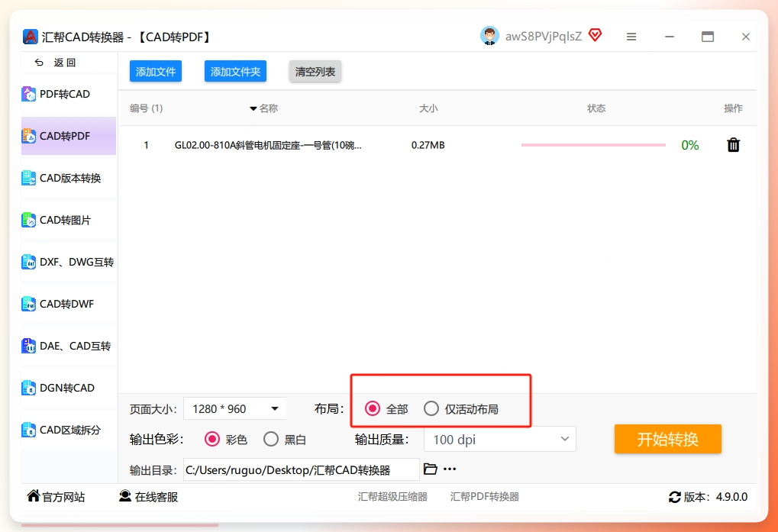Image resolution: width=778 pixels, height=532 pixels.
Task: Click the CAD转DWF sidebar icon
Action: (x=29, y=304)
